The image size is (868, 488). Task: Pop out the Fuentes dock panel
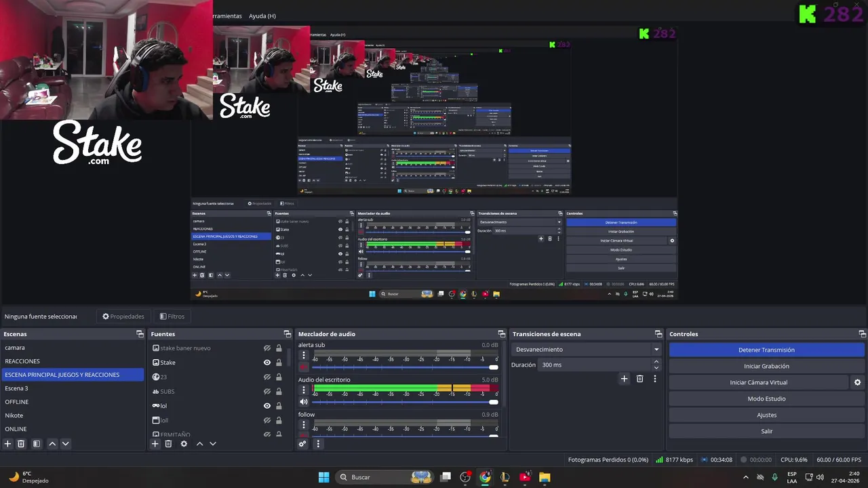[x=288, y=334]
